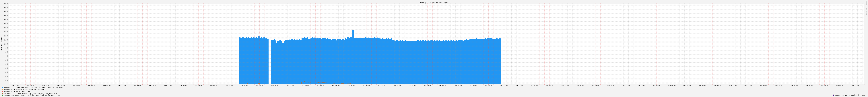Click the 'Wed 12:00' time axis label

[122, 85]
